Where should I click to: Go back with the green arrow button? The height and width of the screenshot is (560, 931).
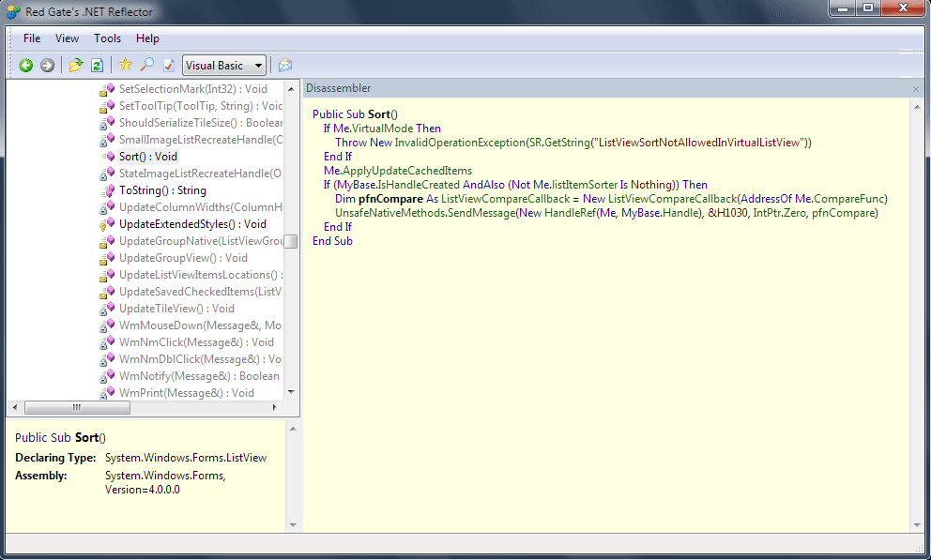point(25,66)
